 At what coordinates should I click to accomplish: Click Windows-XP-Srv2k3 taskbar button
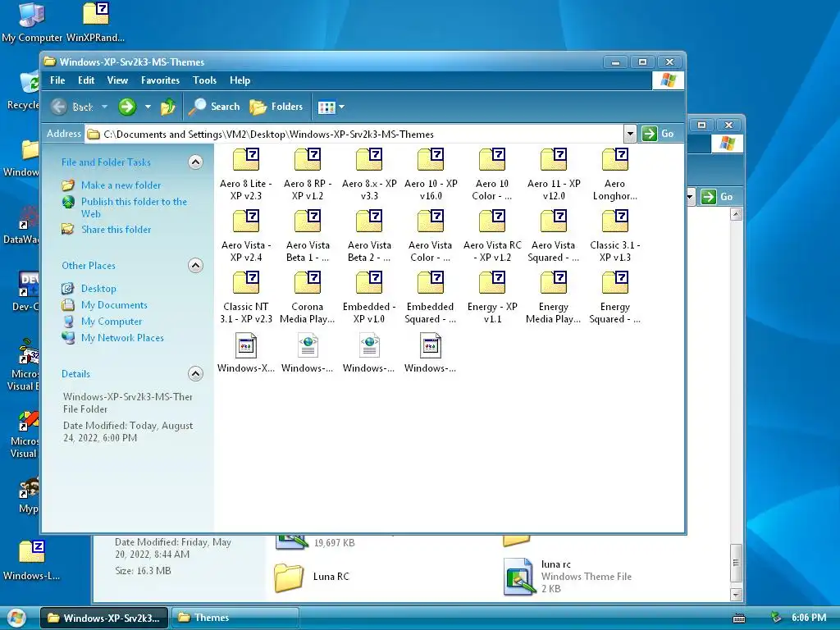[x=104, y=618]
